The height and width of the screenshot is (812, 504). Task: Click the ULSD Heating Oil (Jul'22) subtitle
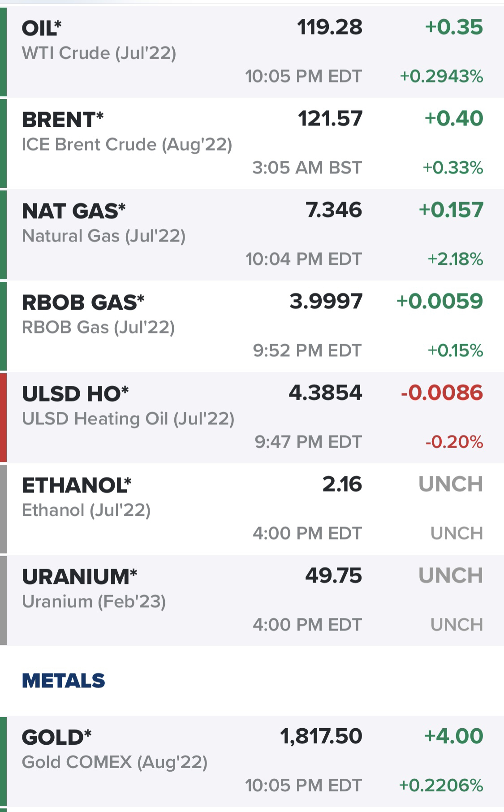(128, 419)
